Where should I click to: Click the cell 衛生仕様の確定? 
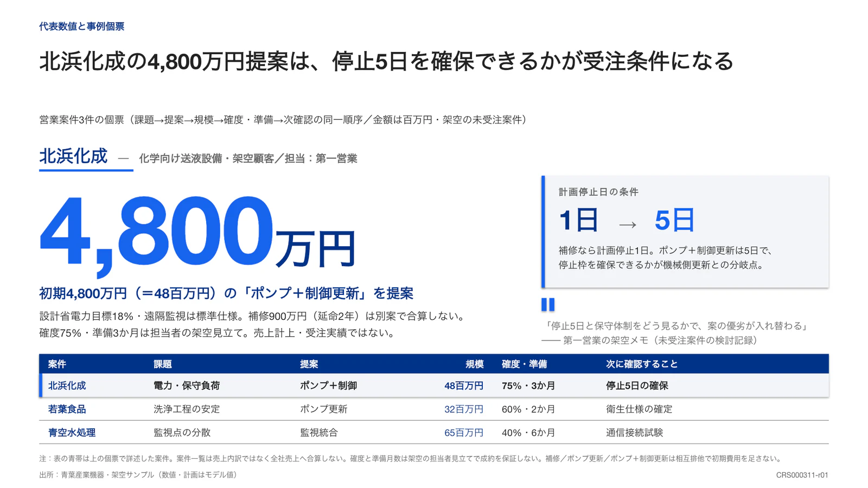[x=639, y=409]
